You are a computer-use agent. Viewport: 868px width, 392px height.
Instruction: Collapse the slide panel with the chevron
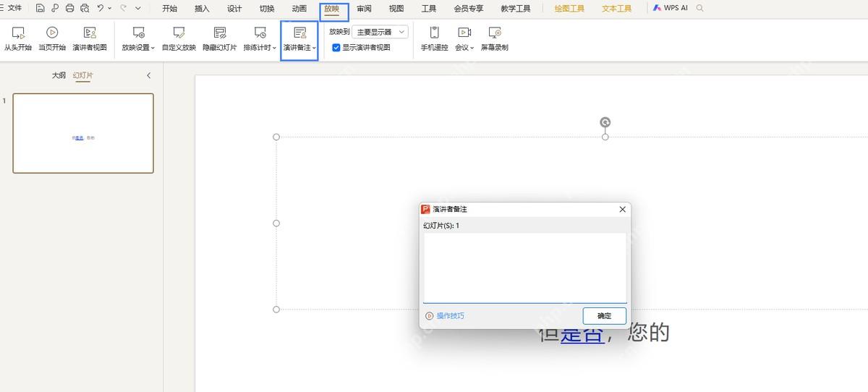point(148,75)
